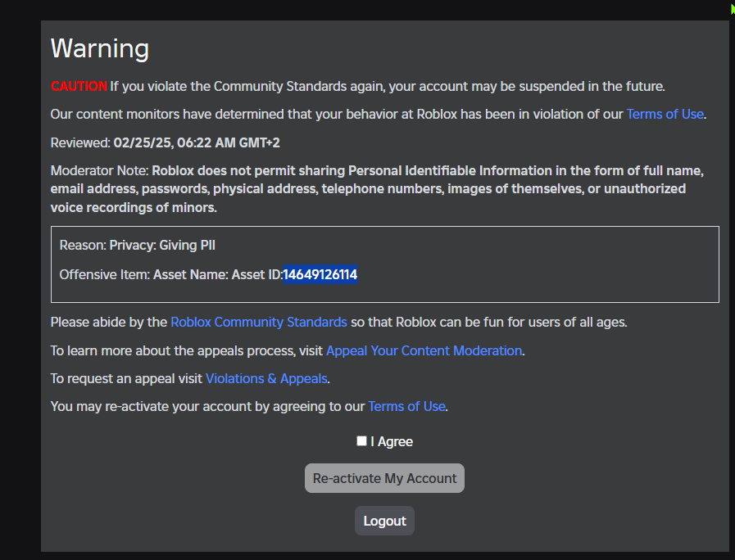Click the red CAUTION label
735x560 pixels.
point(79,86)
